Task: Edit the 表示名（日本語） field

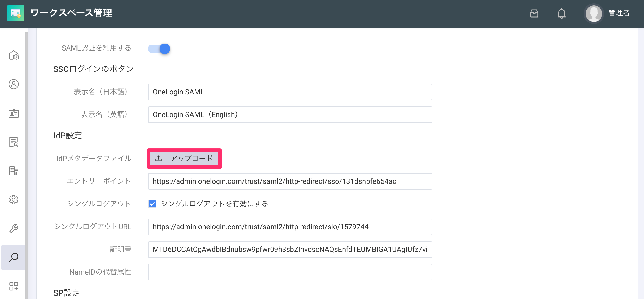Action: pos(290,92)
